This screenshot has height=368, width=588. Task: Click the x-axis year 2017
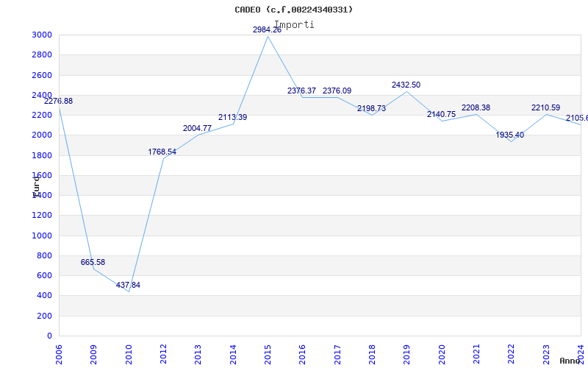[337, 355]
